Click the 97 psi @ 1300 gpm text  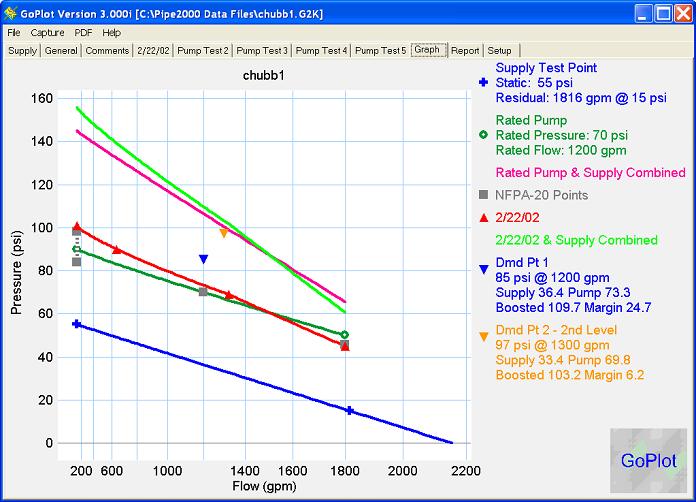(x=552, y=345)
